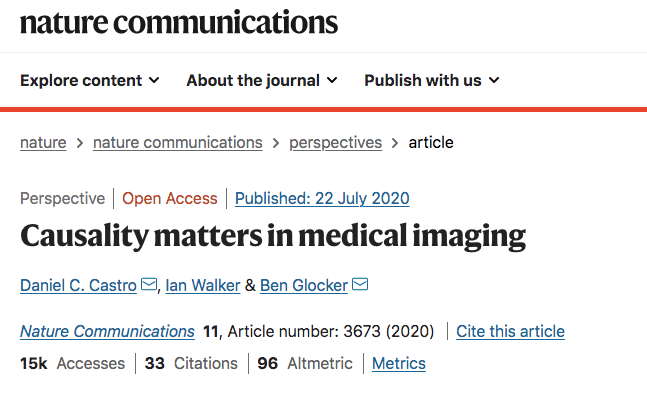Expand the Explore content chevron
This screenshot has height=393, width=647.
[154, 80]
